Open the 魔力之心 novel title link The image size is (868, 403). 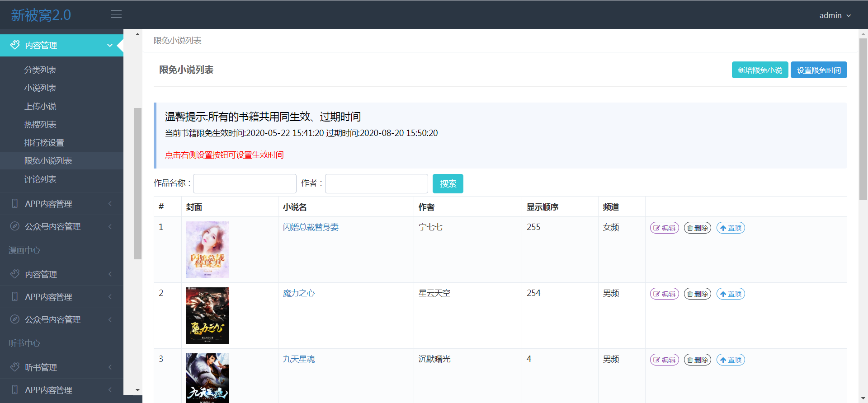[299, 293]
